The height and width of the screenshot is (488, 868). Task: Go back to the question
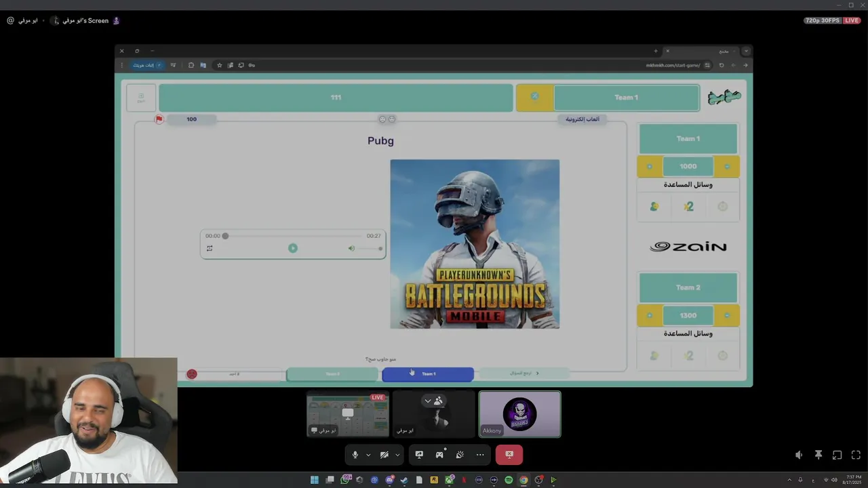point(524,373)
